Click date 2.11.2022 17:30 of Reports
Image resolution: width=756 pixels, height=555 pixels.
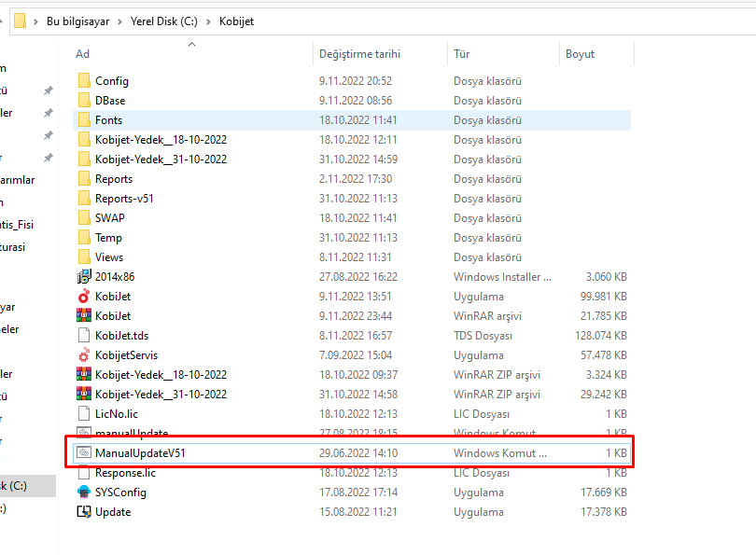[x=356, y=178]
